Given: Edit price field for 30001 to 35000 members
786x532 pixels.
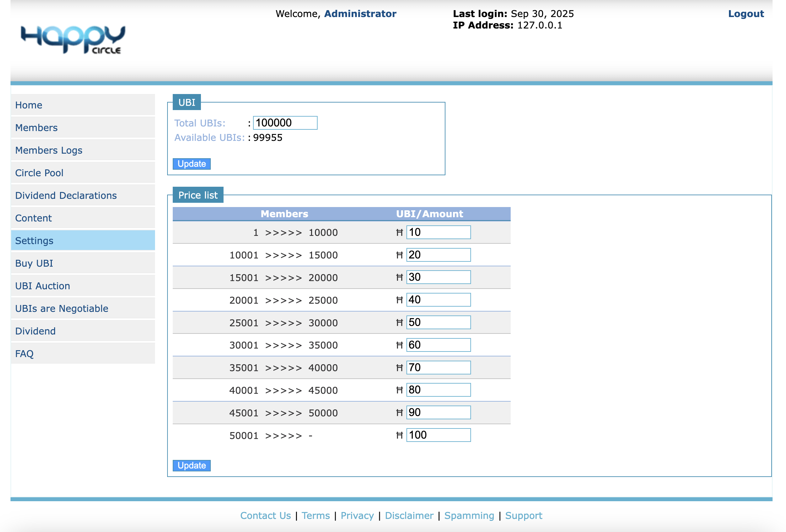Looking at the screenshot, I should [438, 345].
